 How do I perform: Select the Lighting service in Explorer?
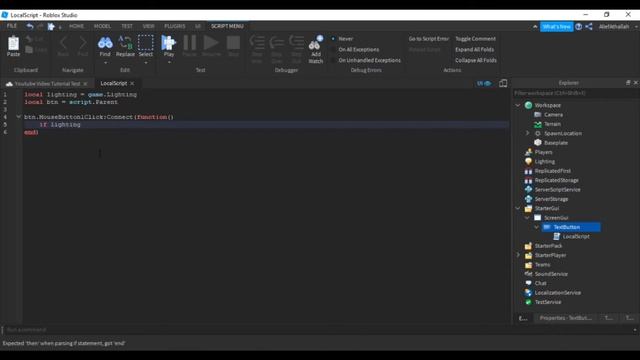point(544,162)
